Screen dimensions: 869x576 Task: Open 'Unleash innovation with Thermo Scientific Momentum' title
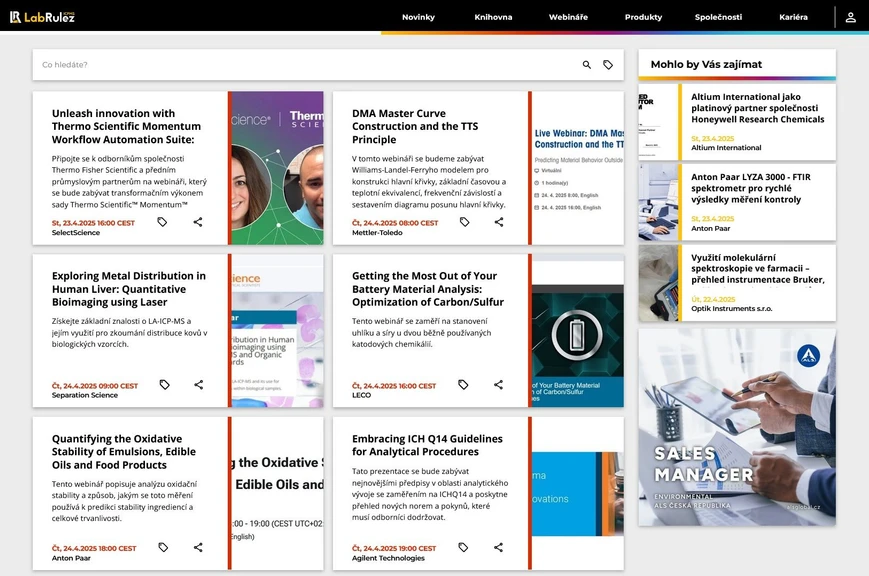point(126,126)
